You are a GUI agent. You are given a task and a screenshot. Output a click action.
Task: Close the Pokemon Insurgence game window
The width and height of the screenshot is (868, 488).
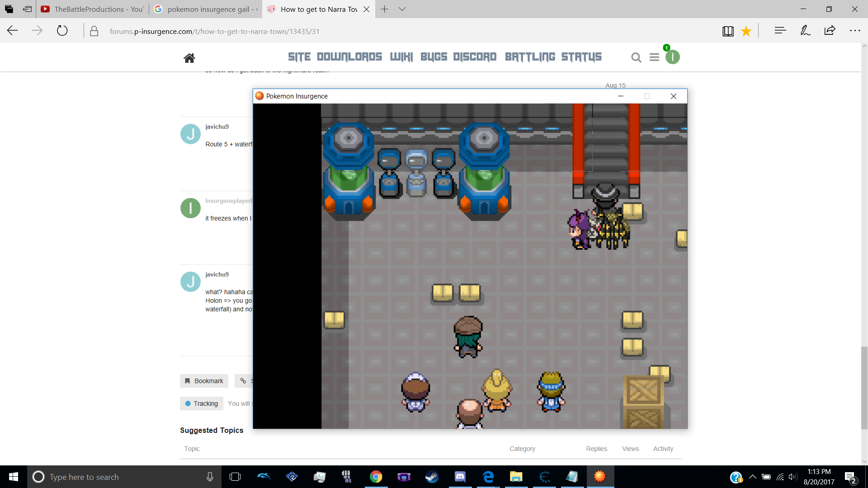674,96
